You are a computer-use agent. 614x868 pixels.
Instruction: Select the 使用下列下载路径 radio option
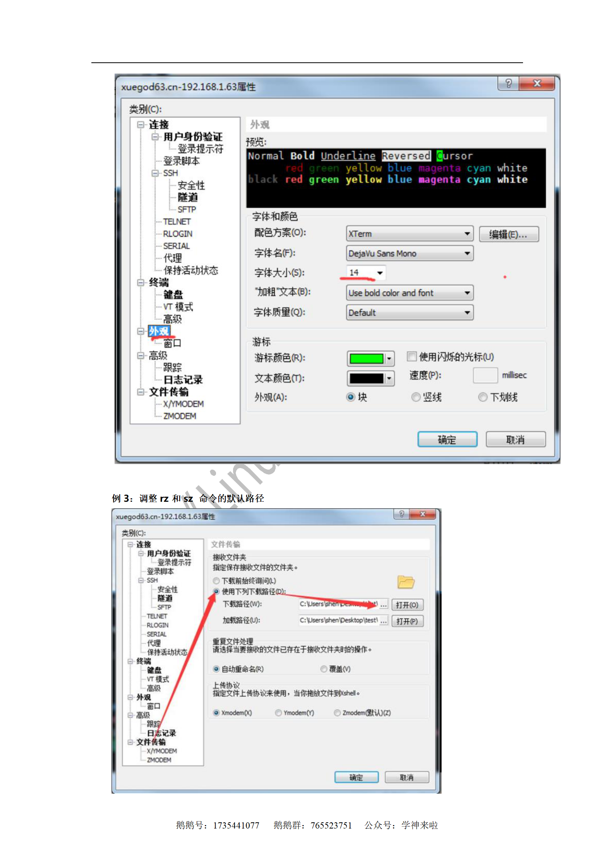pyautogui.click(x=216, y=592)
